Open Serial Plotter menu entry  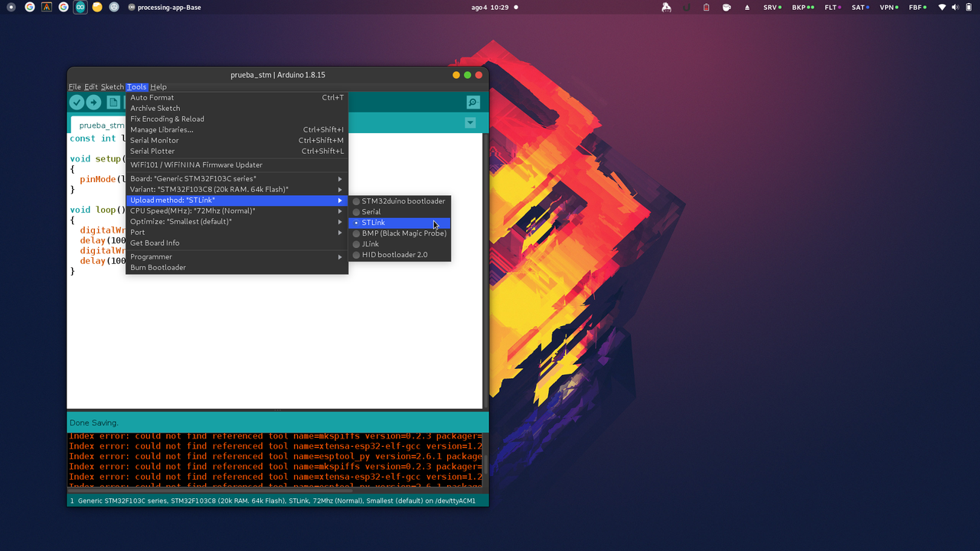tap(237, 152)
